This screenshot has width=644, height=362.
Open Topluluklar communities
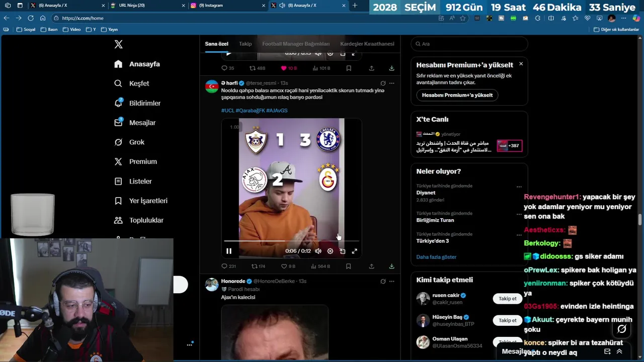139,220
